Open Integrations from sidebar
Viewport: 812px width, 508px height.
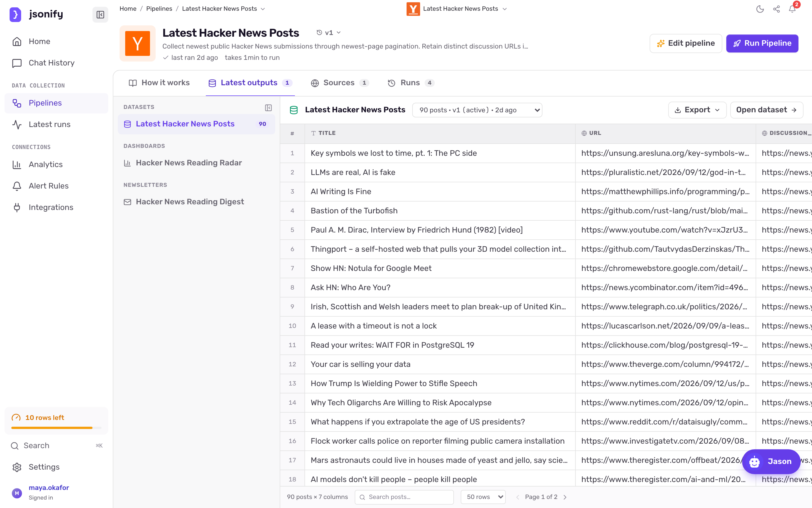coord(56,207)
